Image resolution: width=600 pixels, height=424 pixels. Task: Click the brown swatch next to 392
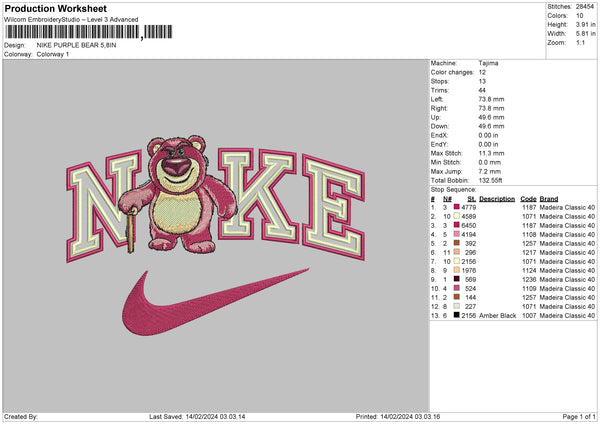tap(457, 243)
